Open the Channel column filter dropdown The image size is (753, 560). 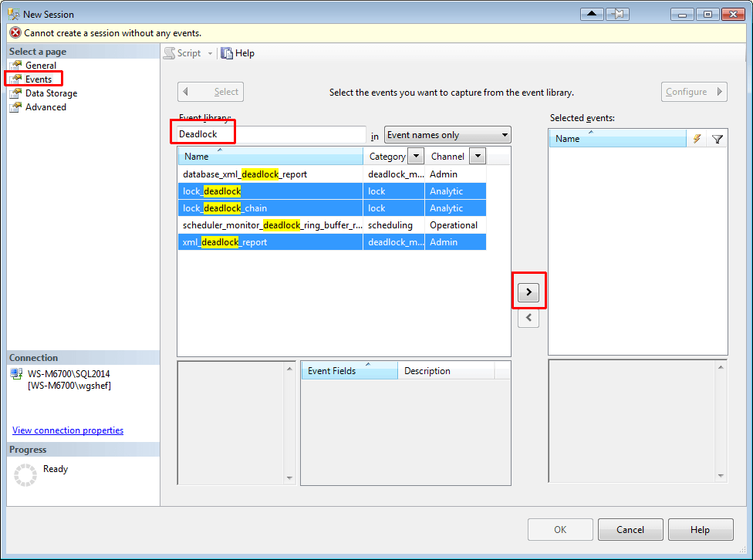[477, 156]
